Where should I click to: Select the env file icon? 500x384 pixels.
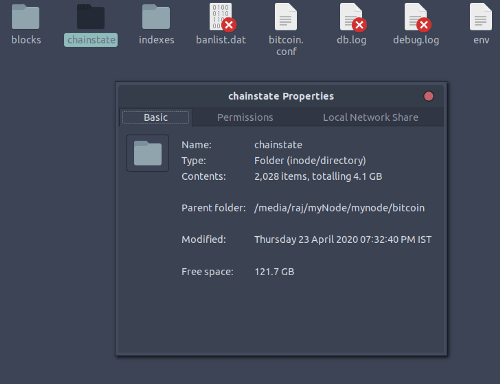pos(481,17)
